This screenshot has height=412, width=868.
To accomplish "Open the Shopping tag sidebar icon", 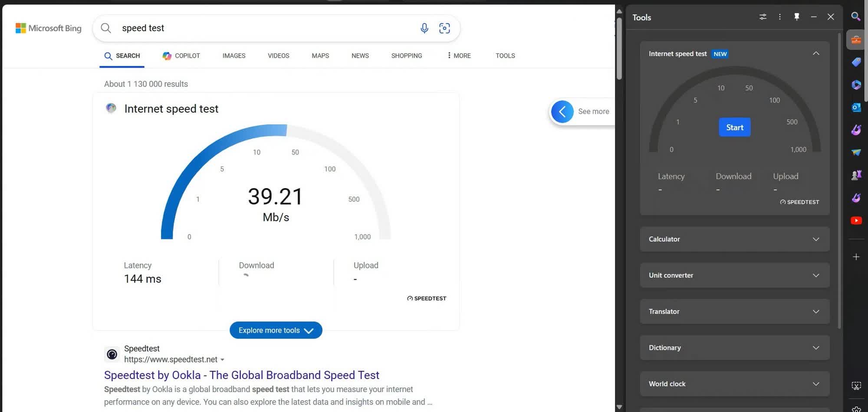I will click(856, 62).
